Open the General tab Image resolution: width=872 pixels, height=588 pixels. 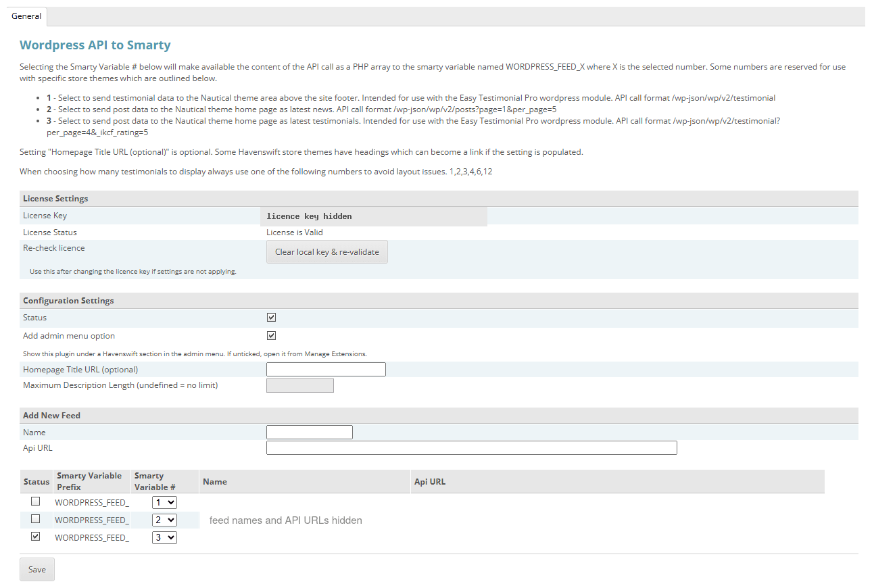(x=26, y=16)
